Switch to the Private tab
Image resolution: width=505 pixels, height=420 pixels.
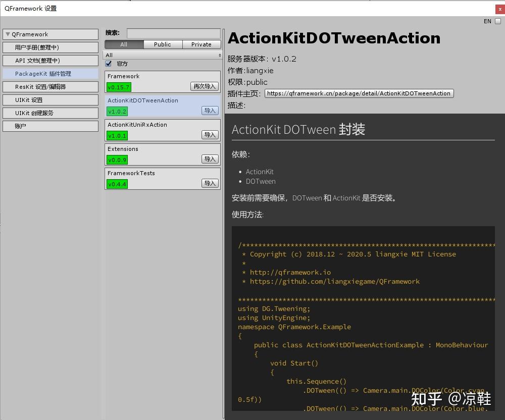pyautogui.click(x=201, y=44)
